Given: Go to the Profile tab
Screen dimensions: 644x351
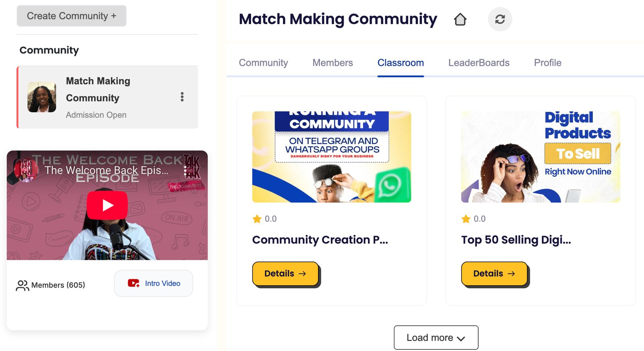Looking at the screenshot, I should coord(547,63).
